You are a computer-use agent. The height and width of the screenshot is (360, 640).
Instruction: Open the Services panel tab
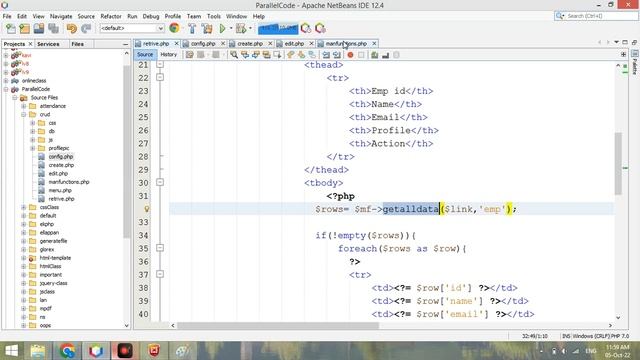(x=48, y=44)
